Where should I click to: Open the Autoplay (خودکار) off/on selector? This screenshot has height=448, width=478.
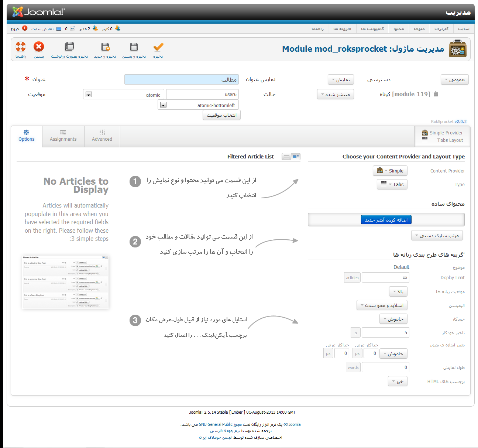point(393,319)
